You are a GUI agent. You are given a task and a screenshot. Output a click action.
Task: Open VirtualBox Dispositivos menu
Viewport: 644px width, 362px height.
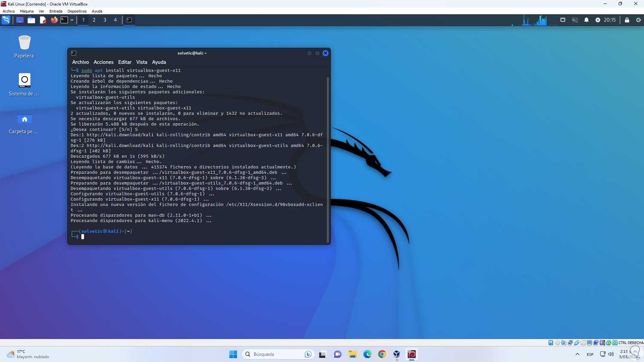click(77, 11)
